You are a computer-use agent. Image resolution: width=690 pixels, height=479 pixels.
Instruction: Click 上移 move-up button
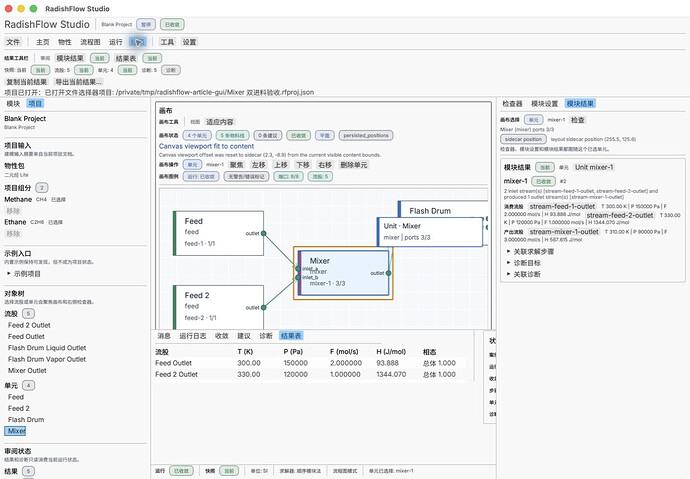pos(281,165)
